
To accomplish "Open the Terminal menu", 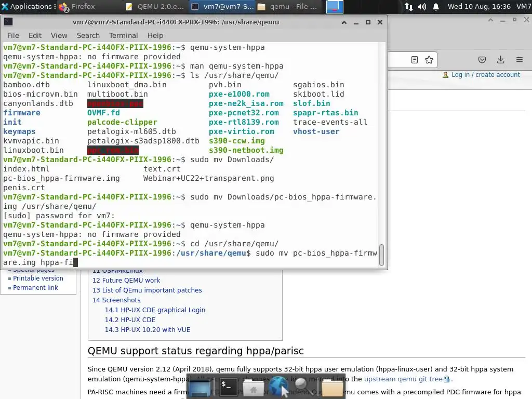I will (123, 36).
